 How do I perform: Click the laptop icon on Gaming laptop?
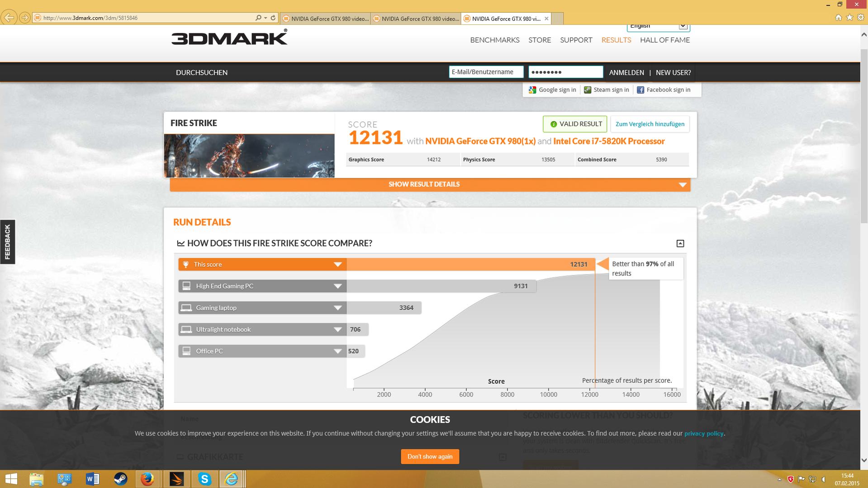(x=186, y=308)
